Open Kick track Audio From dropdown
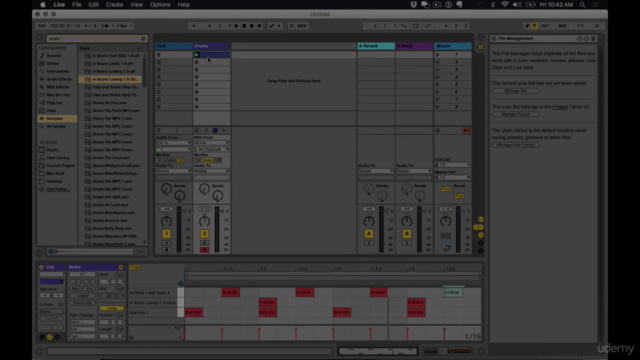Screen dimensions: 640x360 173,143
